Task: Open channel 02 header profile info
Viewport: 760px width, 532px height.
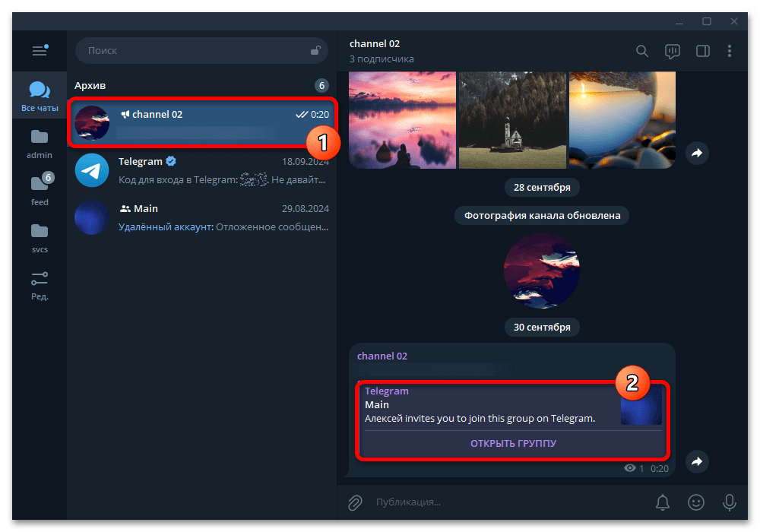Action: 374,43
